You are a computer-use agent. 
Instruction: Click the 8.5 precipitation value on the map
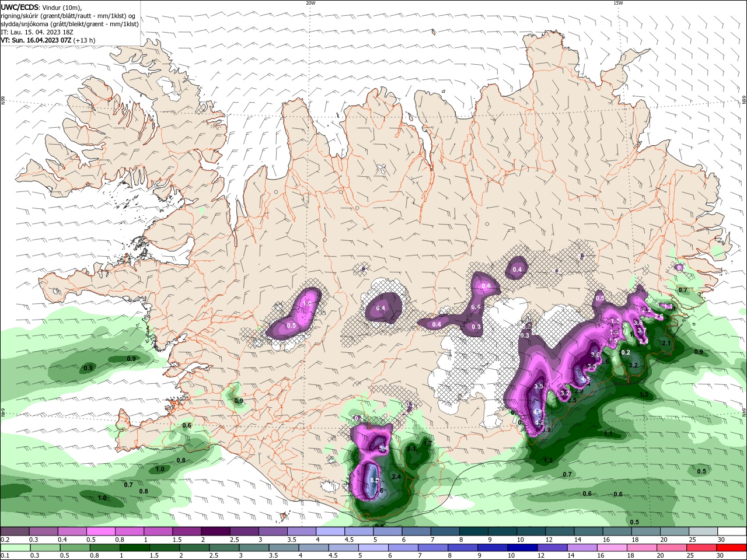(375, 480)
